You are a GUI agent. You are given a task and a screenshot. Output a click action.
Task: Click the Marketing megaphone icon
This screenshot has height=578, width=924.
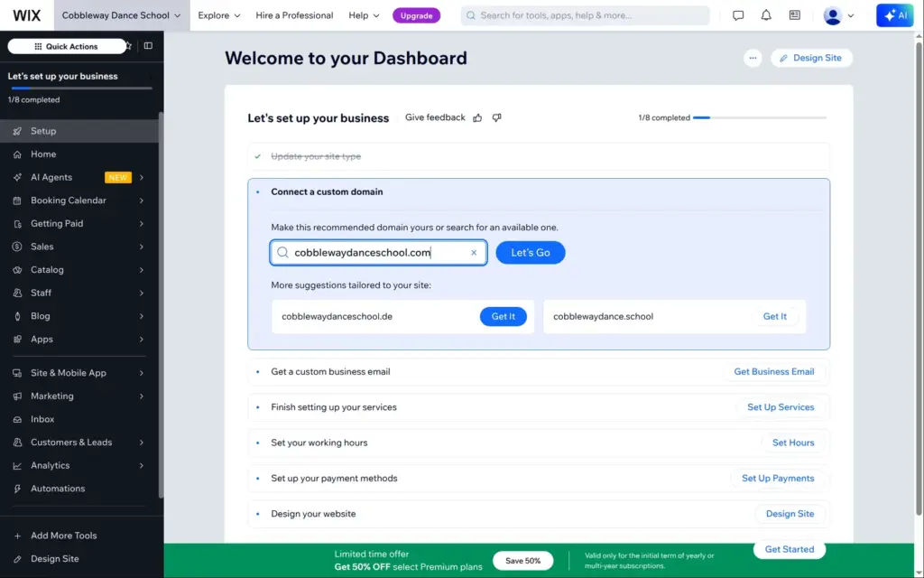(17, 396)
